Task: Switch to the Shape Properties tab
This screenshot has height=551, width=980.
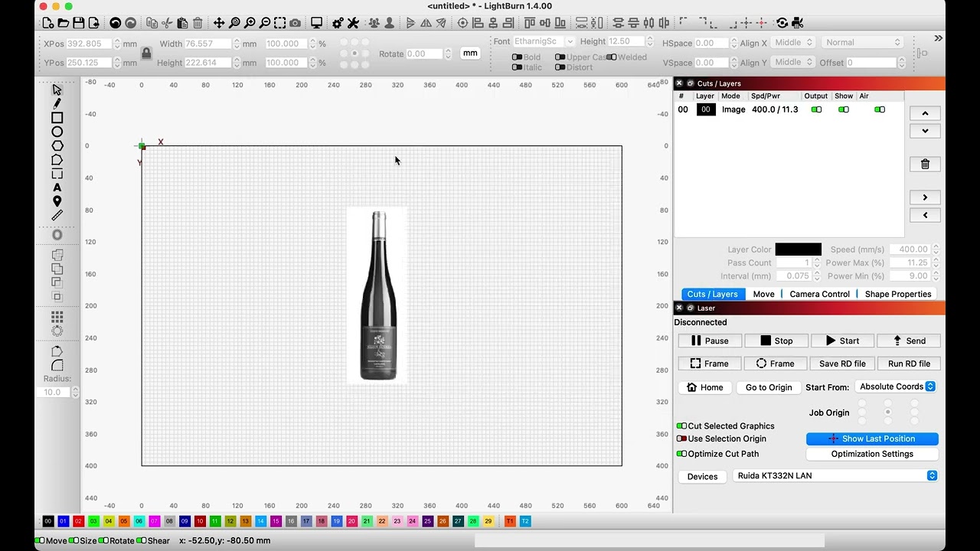Action: [x=898, y=294]
